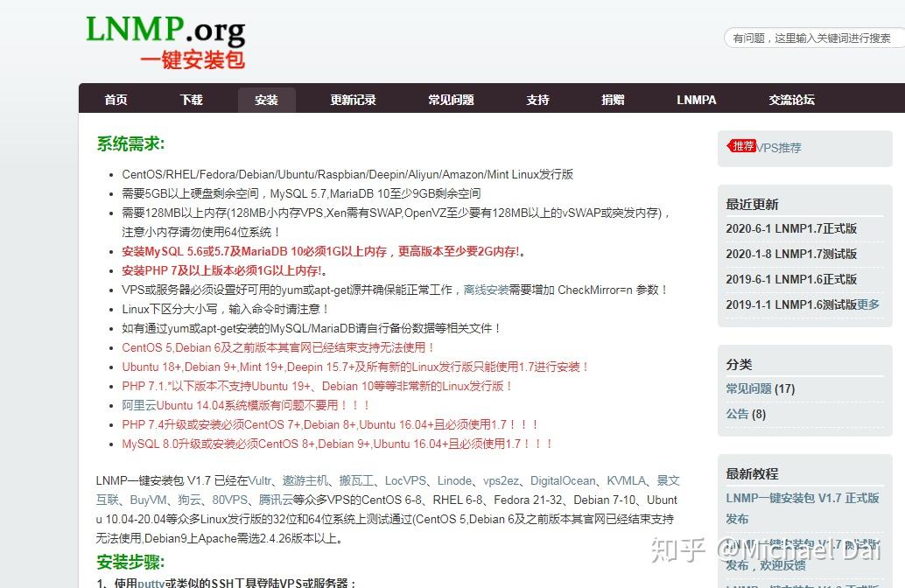The width and height of the screenshot is (905, 588).
Task: Open the 狗云 link
Action: [x=189, y=500]
